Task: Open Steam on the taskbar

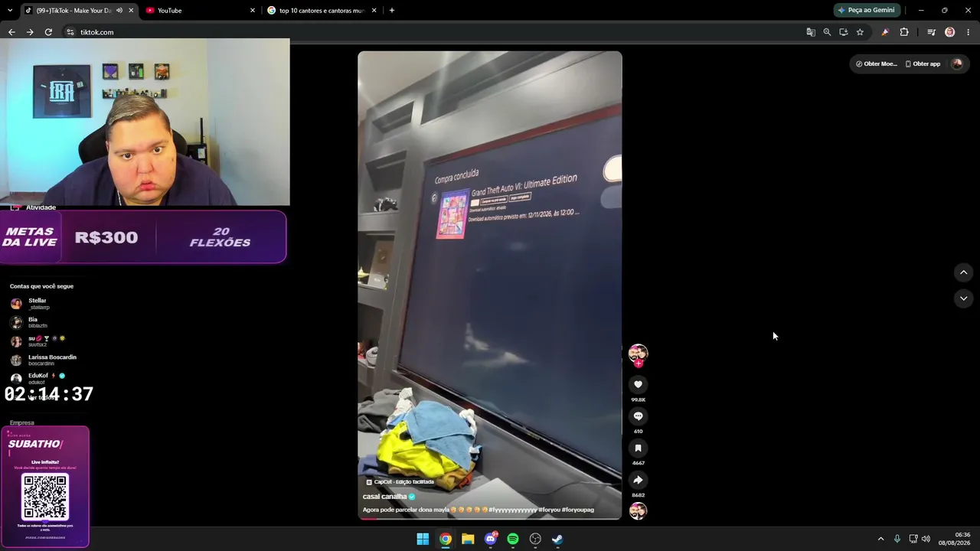Action: [x=558, y=539]
